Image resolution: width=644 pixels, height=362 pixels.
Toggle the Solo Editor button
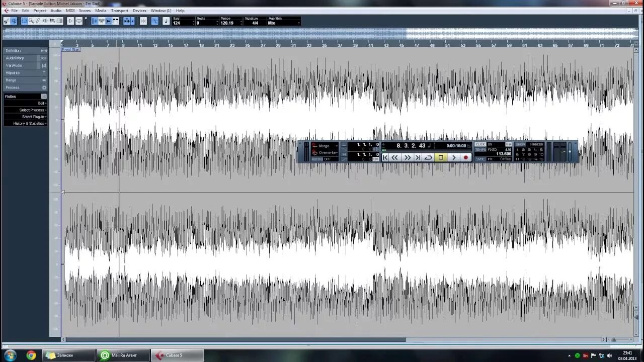[x=7, y=21]
